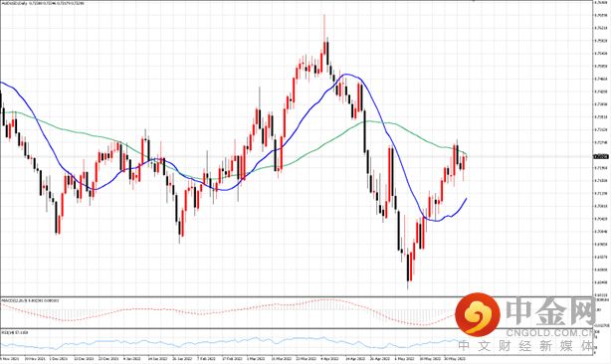Click the "17 Feb 2022" date label

click(232, 359)
